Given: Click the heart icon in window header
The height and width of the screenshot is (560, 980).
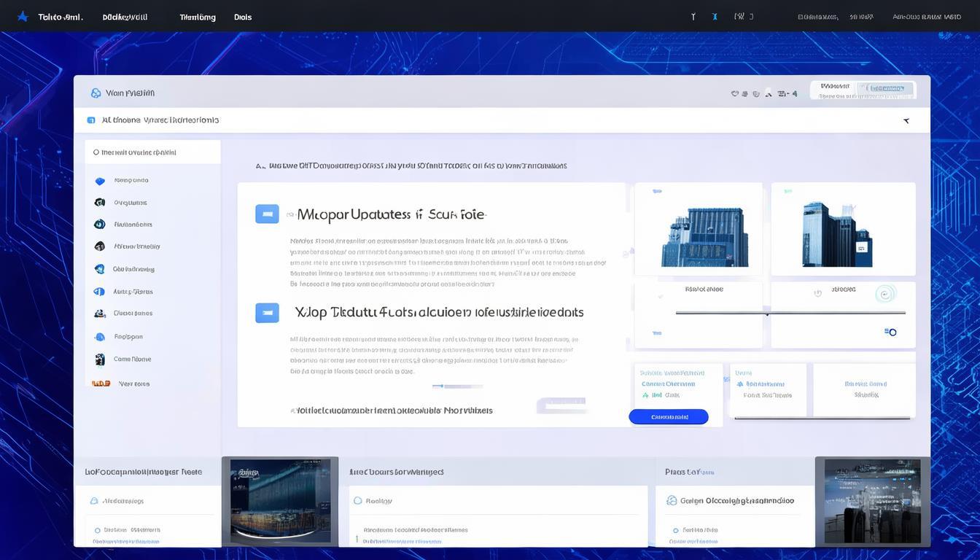Looking at the screenshot, I should [734, 94].
